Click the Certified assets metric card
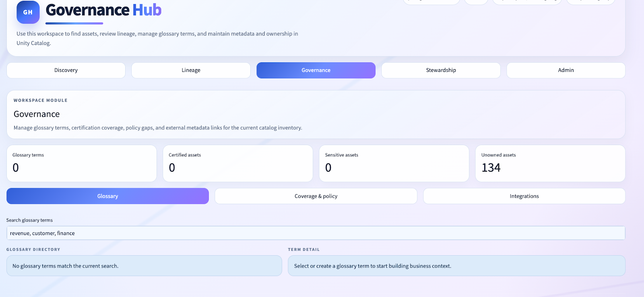Viewport: 644px width, 297px height. click(238, 164)
